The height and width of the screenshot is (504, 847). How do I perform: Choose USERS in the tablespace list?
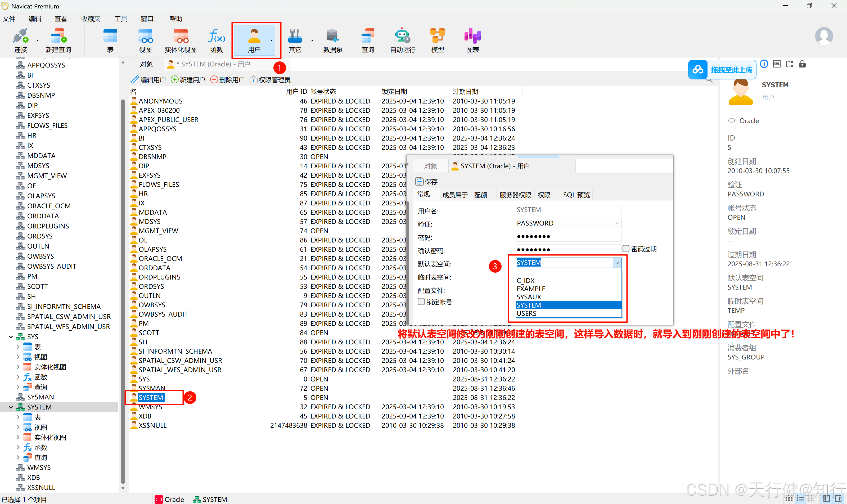pos(526,313)
